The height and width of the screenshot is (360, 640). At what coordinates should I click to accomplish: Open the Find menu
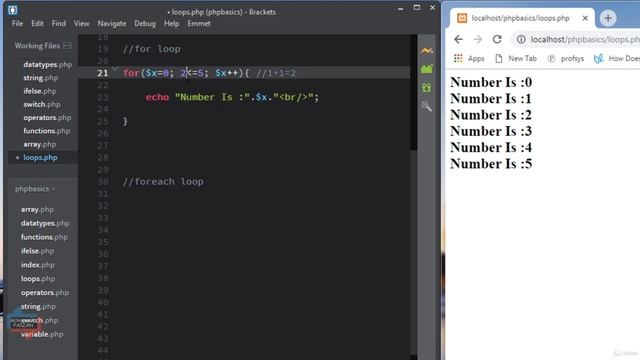59,24
